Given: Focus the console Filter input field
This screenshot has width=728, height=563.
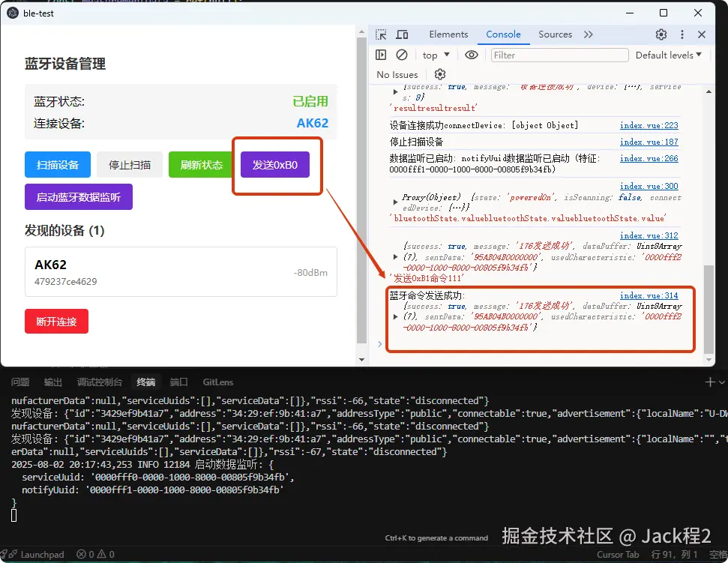Looking at the screenshot, I should (559, 55).
